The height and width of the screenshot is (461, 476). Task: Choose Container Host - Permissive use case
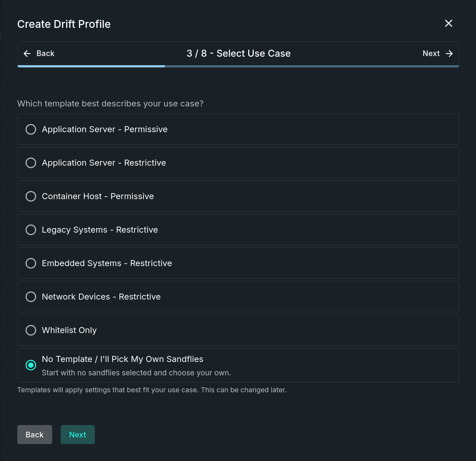(31, 196)
